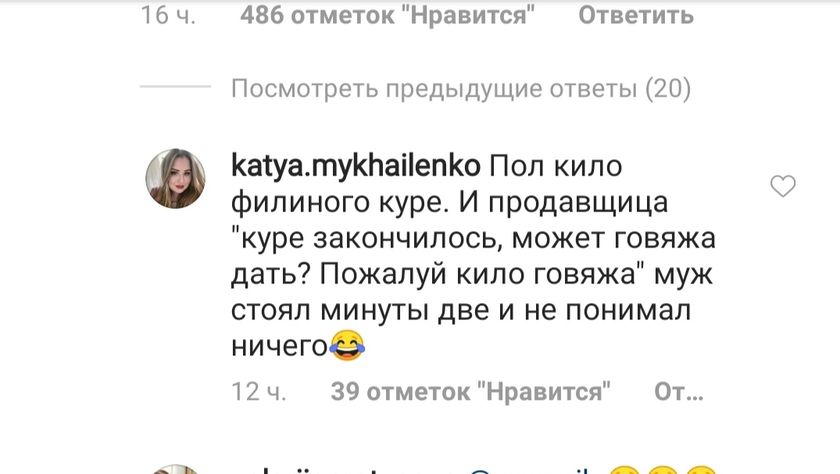
Task: Tap the truncated reply button beside 39 likes
Action: coord(679,392)
